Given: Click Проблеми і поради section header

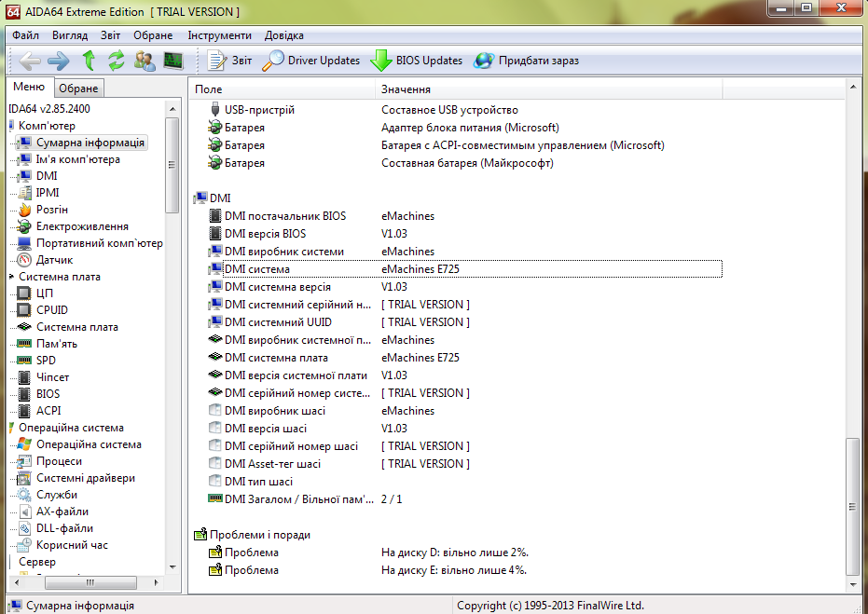Looking at the screenshot, I should tap(253, 535).
